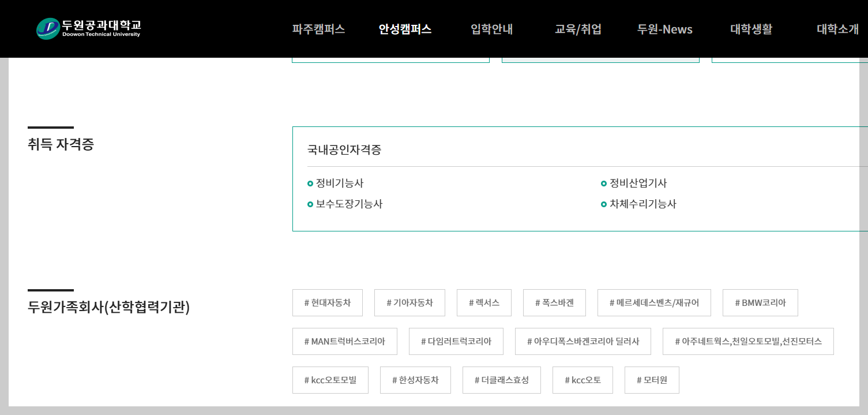Viewport: 868px width, 415px height.
Task: Click the # 아우디폭스바겐코리아 딜러사 tag
Action: (583, 341)
